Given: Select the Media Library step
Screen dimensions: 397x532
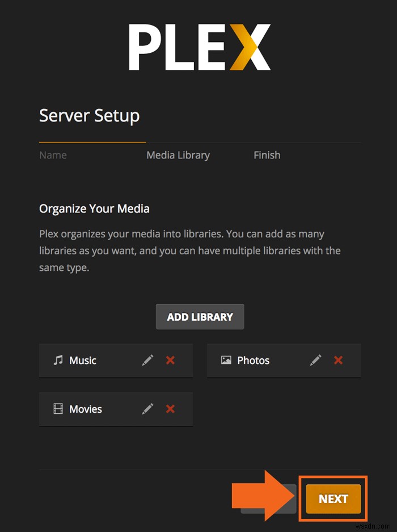Looking at the screenshot, I should pyautogui.click(x=178, y=156).
